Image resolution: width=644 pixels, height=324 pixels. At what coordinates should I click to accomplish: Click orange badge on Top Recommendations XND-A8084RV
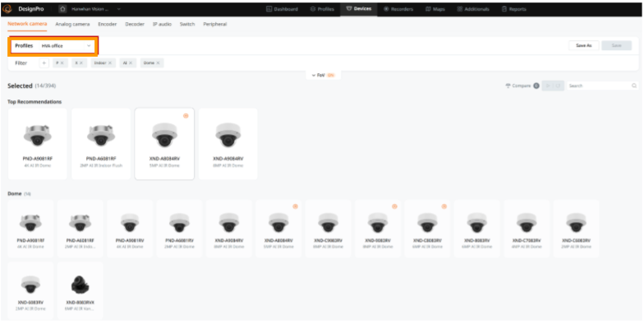pos(186,116)
